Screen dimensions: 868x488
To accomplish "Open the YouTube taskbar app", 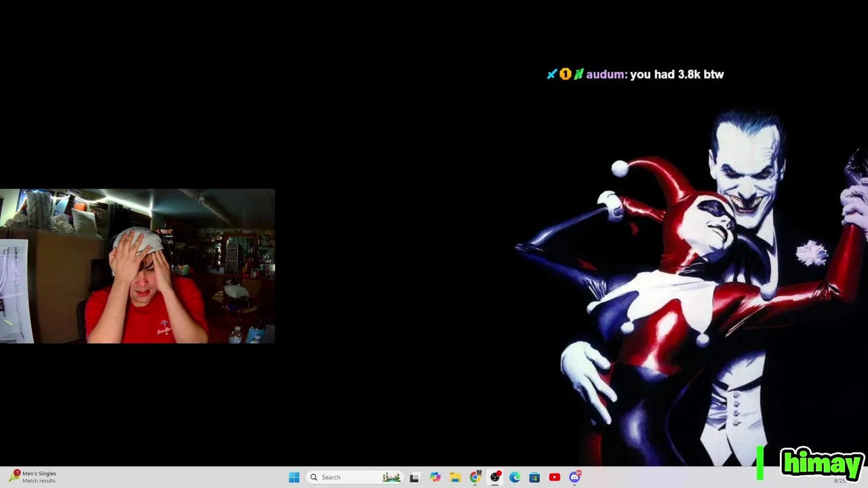I will point(555,477).
